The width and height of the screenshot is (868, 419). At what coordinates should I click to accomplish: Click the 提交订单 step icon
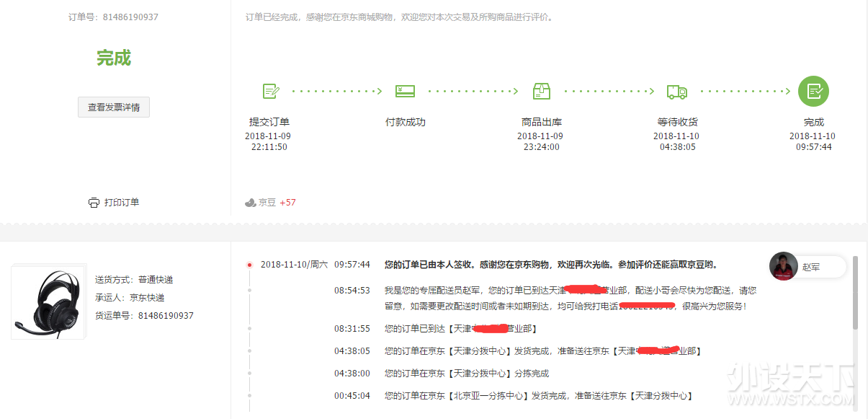pos(270,92)
